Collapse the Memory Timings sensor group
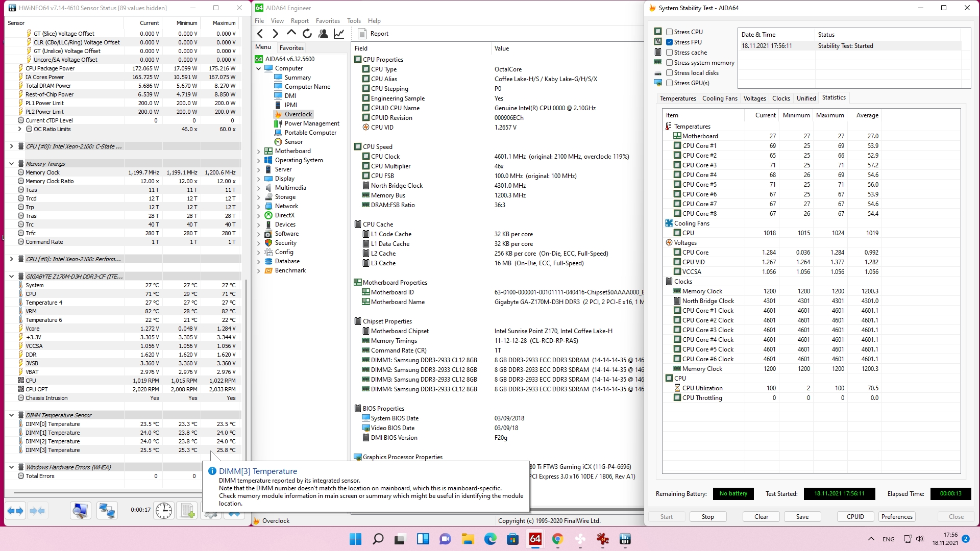 point(11,164)
